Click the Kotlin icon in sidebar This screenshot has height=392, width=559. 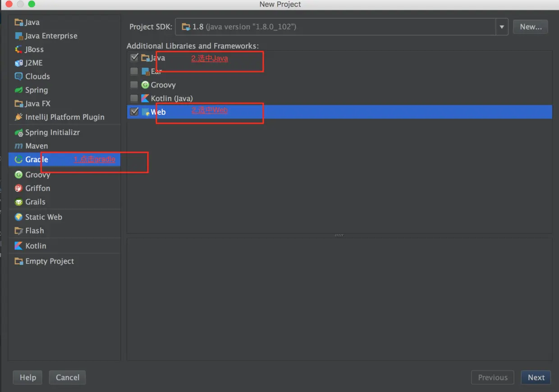click(18, 246)
